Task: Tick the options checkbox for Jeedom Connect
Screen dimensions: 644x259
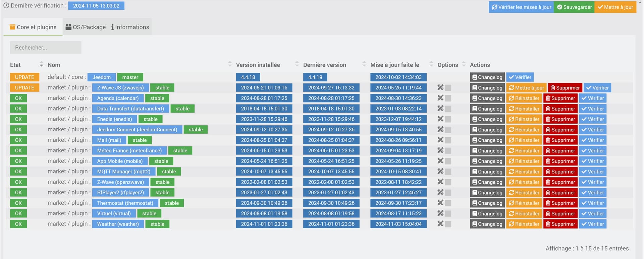Action: (448, 130)
